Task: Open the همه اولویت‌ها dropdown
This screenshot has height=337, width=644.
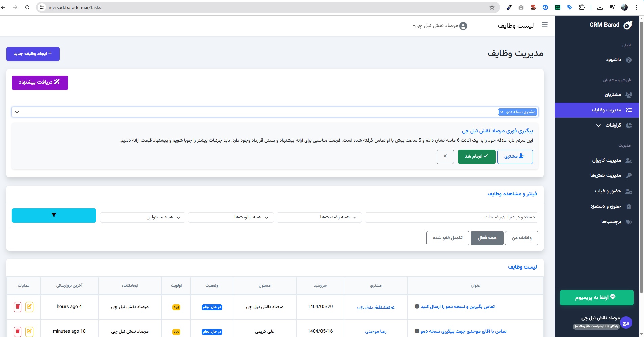Action: tap(230, 217)
